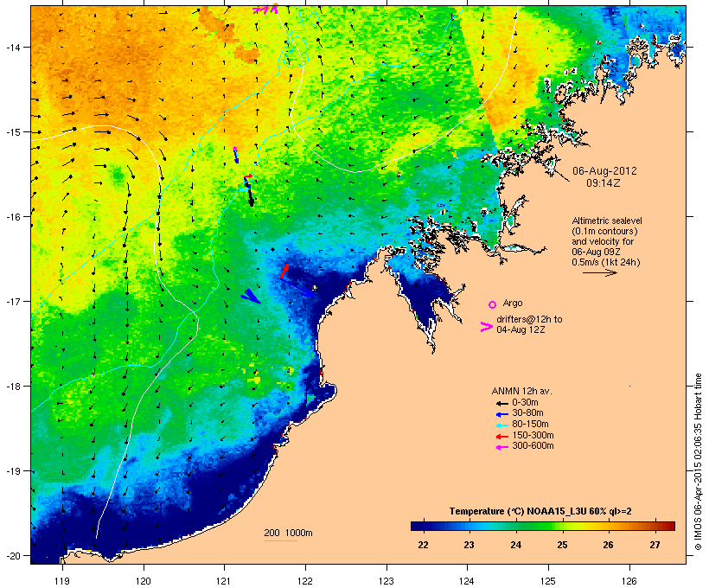Screen dimensions: 709x588
Task: Click the time label 09:14Z
Action: coord(604,183)
